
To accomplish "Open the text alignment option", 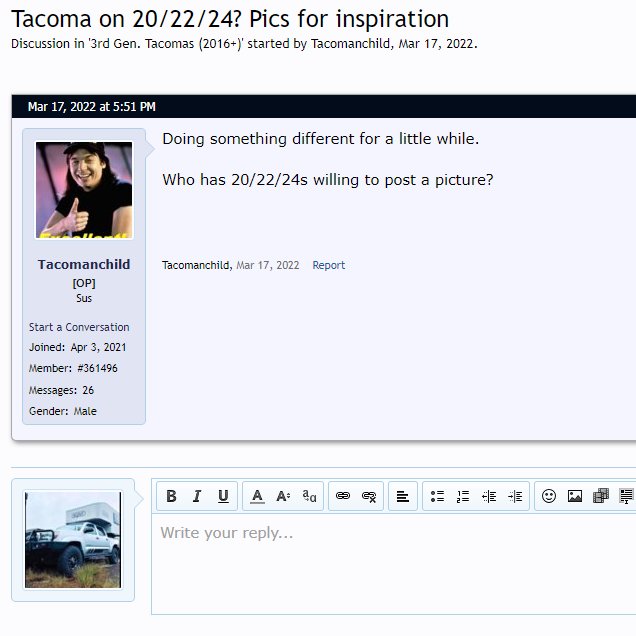I will pyautogui.click(x=403, y=496).
